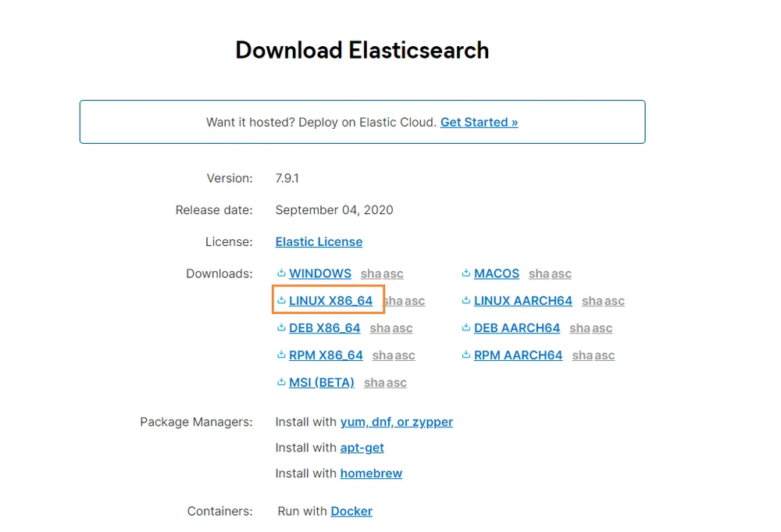
Task: Download the MSI (BETA) installer
Action: tap(322, 383)
